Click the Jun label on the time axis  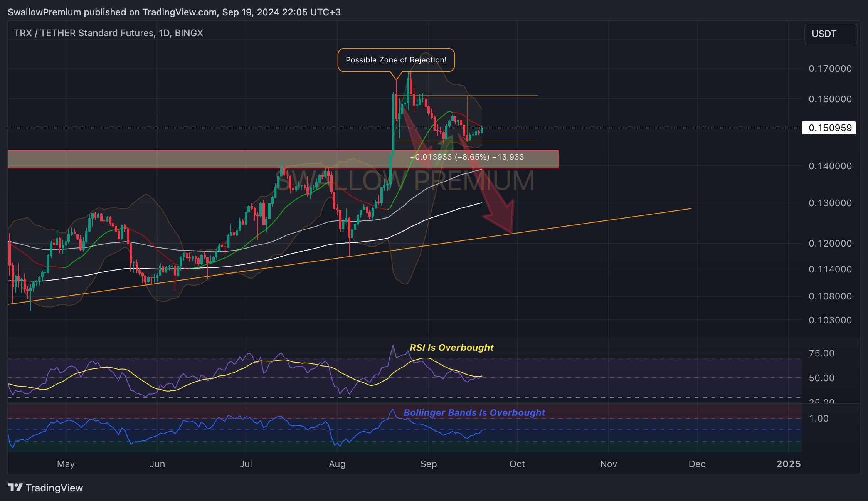(157, 464)
